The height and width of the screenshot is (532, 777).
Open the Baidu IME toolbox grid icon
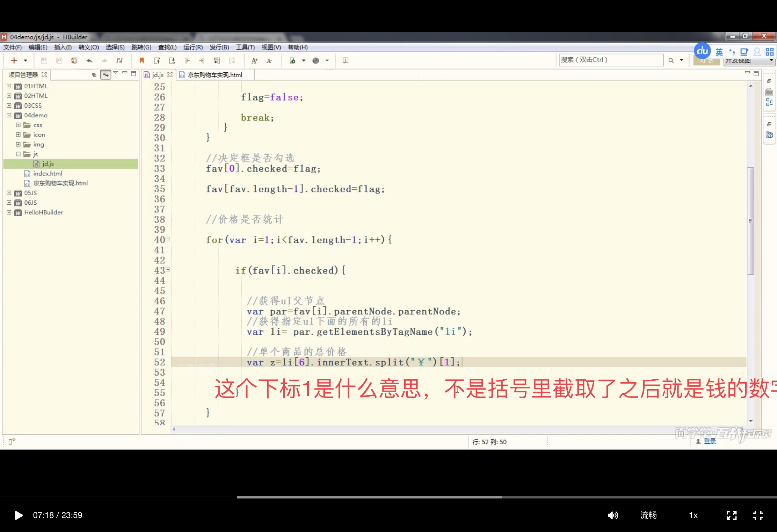coord(770,52)
